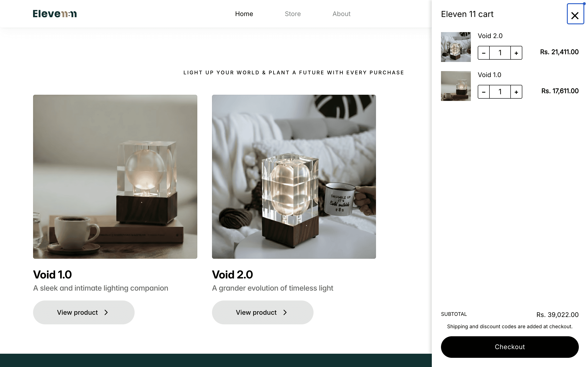588x367 pixels.
Task: Open the About menu item
Action: [341, 14]
